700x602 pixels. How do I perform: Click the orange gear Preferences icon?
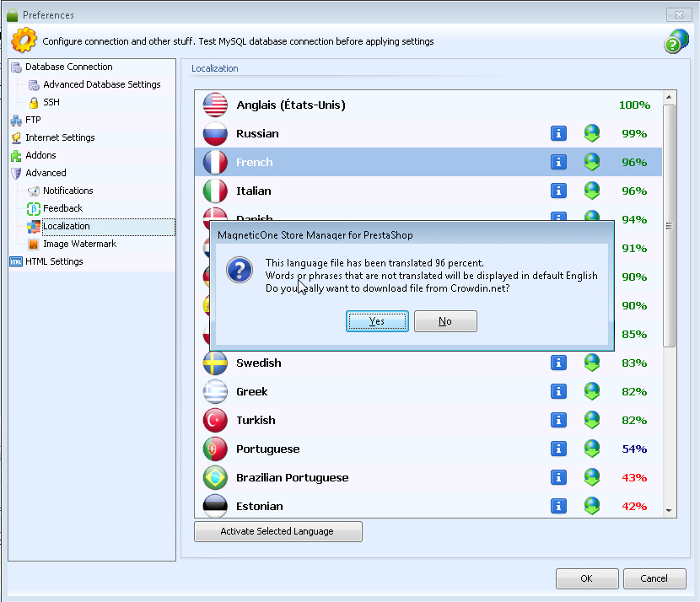coord(24,40)
